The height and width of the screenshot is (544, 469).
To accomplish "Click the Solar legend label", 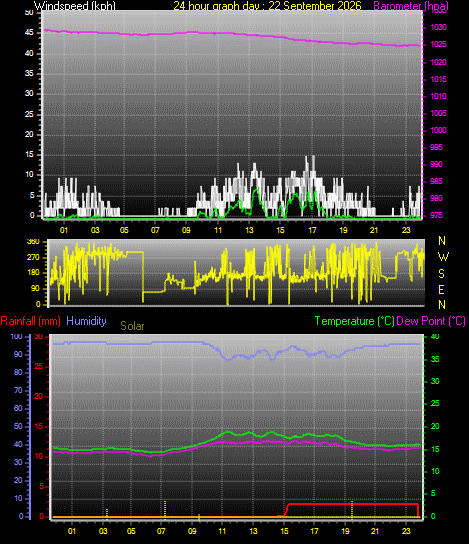I will point(132,326).
